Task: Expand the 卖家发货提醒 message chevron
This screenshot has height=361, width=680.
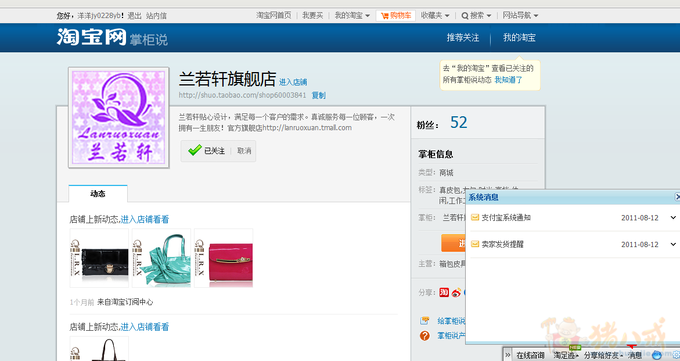Action: (673, 244)
